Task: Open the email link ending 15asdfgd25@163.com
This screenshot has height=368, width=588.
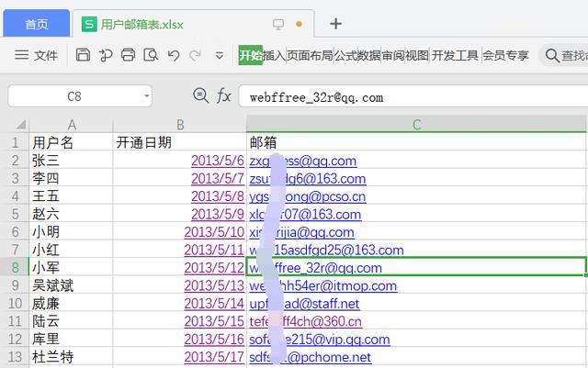Action: coord(327,250)
